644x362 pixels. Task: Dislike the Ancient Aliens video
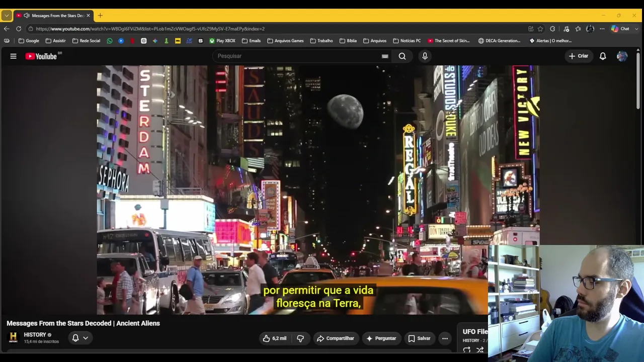(300, 338)
